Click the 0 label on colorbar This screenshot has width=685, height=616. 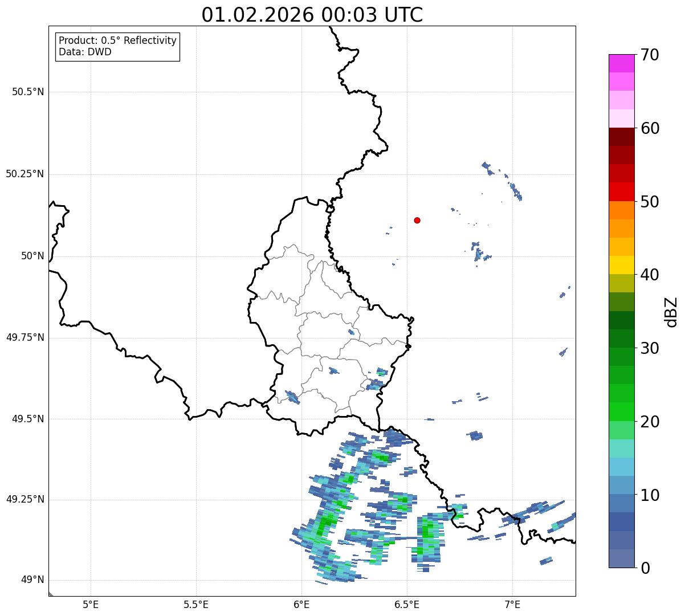(x=645, y=568)
